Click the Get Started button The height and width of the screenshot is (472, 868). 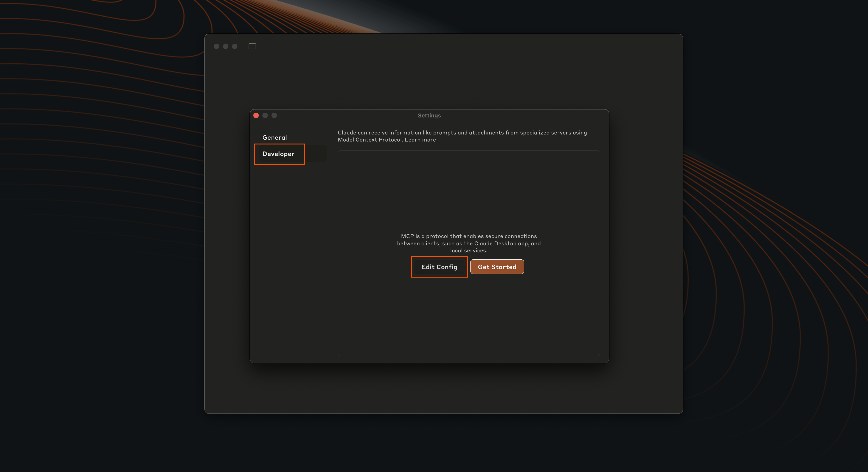(x=497, y=267)
